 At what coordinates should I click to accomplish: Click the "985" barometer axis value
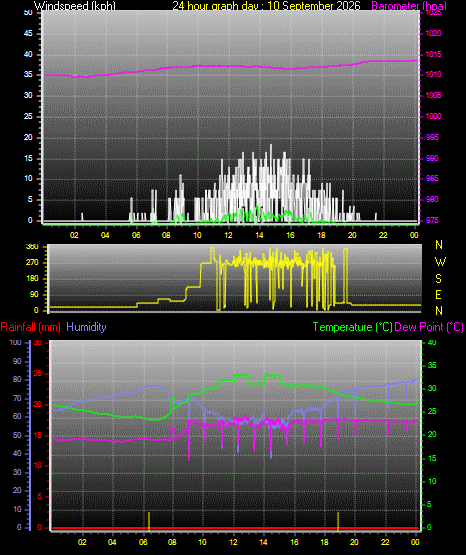(432, 178)
